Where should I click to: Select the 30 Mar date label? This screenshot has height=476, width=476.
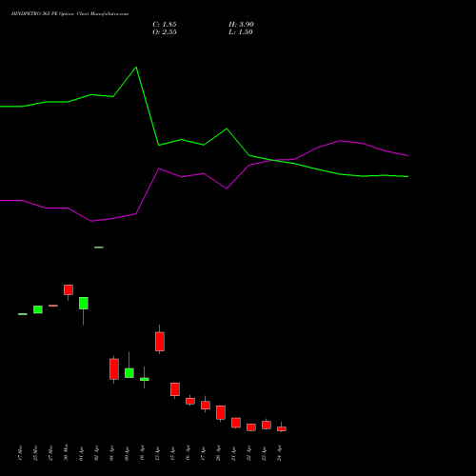coord(66,453)
